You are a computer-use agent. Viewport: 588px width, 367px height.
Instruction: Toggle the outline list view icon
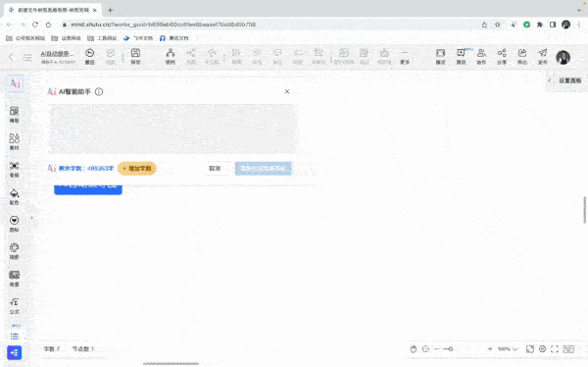15,336
